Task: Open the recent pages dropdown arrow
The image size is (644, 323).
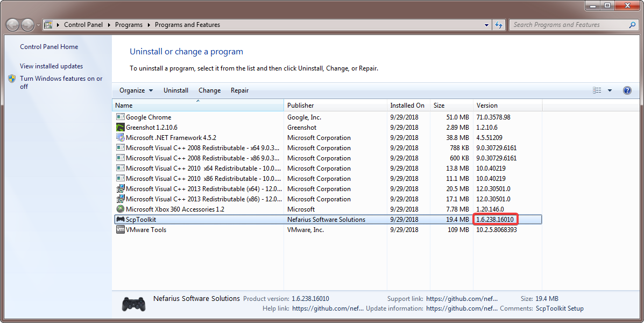Action: (39, 25)
